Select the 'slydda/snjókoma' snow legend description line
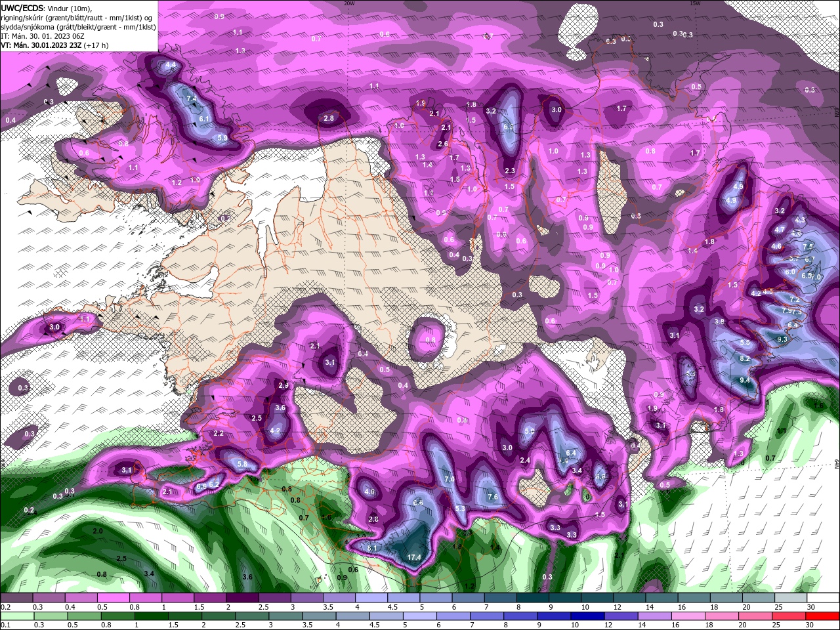 click(78, 27)
